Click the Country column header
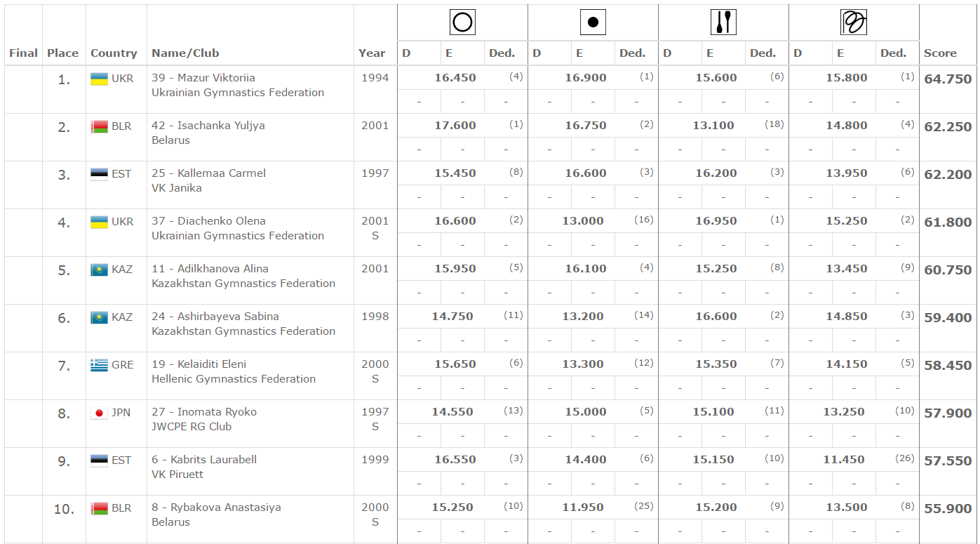The width and height of the screenshot is (980, 544). tap(114, 53)
